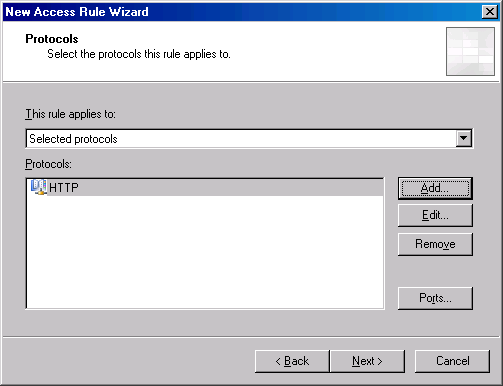Click the bold Protocols page heading

pos(52,39)
